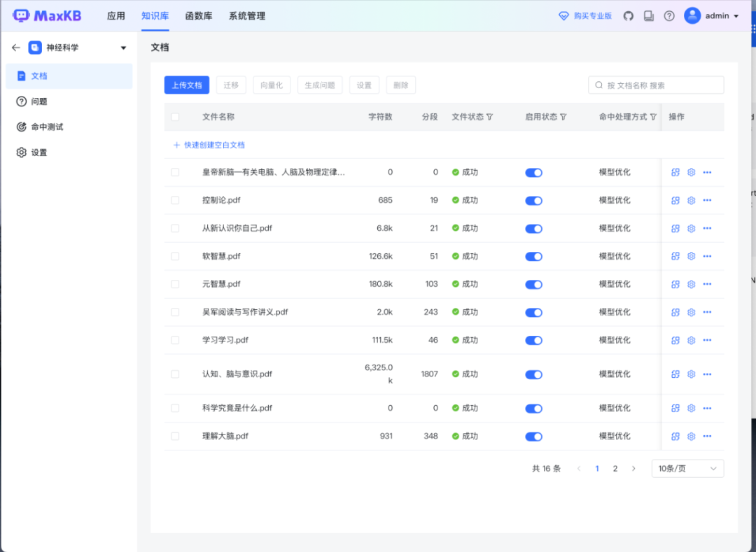Filter by 启用状态 column funnel icon
Image resolution: width=756 pixels, height=552 pixels.
tap(563, 117)
